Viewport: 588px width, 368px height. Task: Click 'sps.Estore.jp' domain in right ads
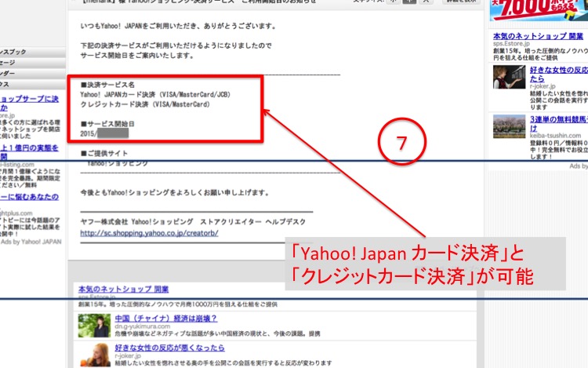[511, 43]
